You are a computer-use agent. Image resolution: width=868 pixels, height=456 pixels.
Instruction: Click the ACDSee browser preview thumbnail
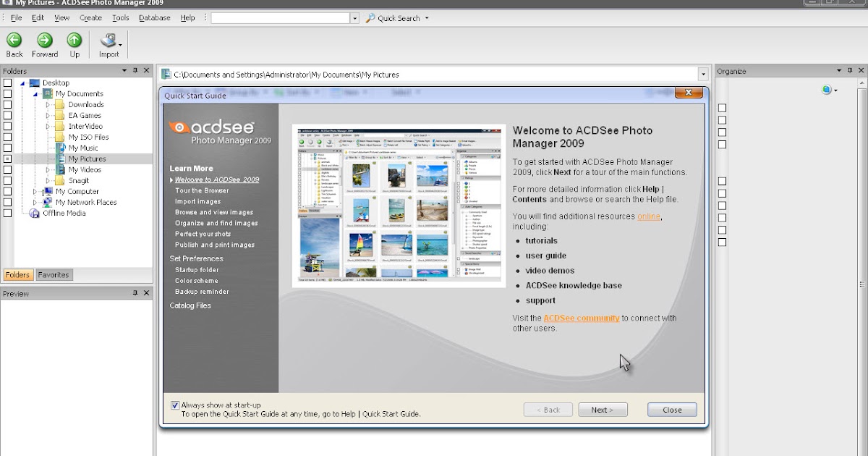point(399,206)
